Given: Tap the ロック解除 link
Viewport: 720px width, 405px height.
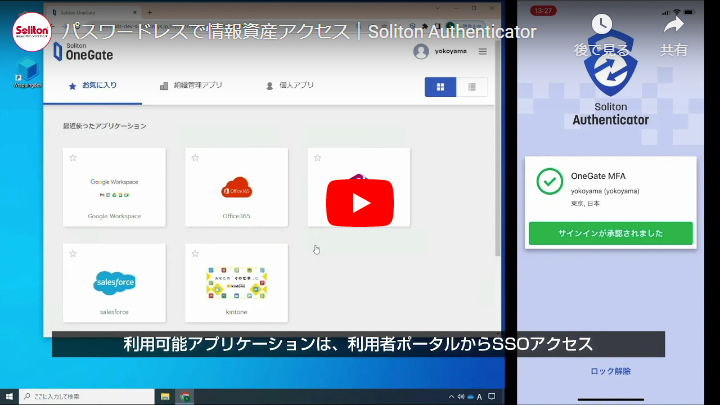Looking at the screenshot, I should (610, 371).
